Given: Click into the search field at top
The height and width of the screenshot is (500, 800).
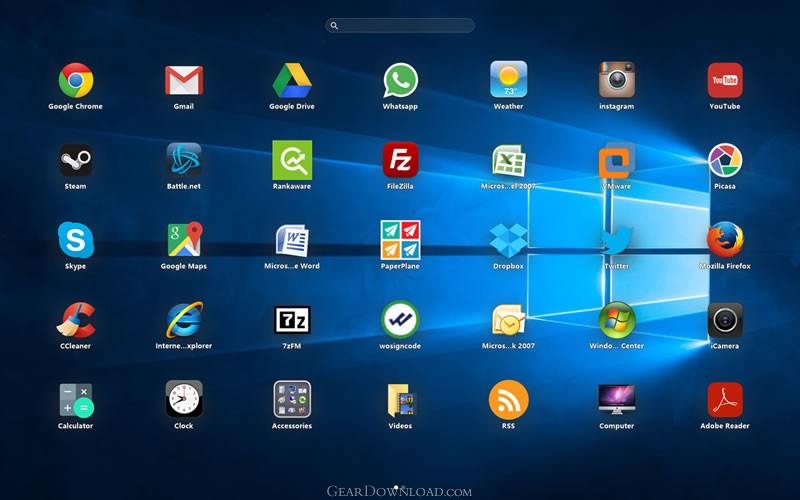Looking at the screenshot, I should coord(399,26).
